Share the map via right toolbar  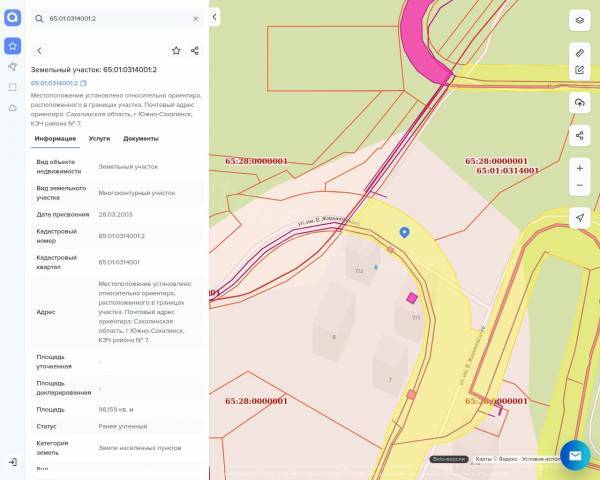pyautogui.click(x=579, y=135)
